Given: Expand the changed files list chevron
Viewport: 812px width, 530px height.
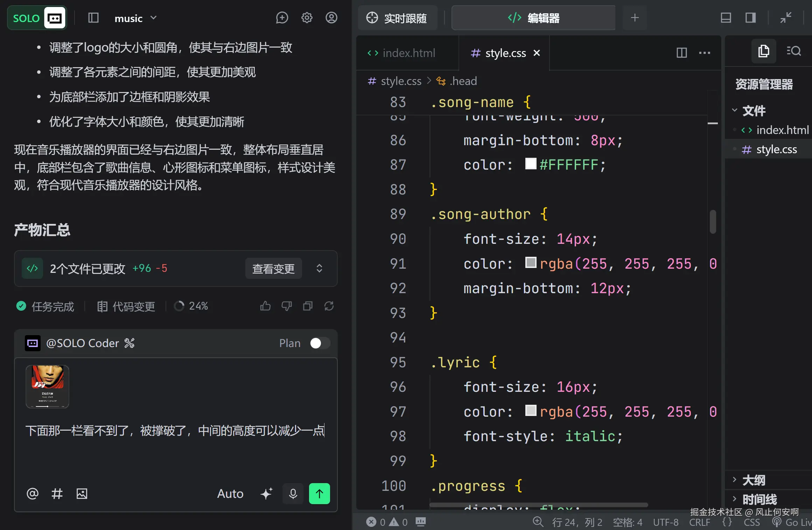Looking at the screenshot, I should (x=319, y=268).
